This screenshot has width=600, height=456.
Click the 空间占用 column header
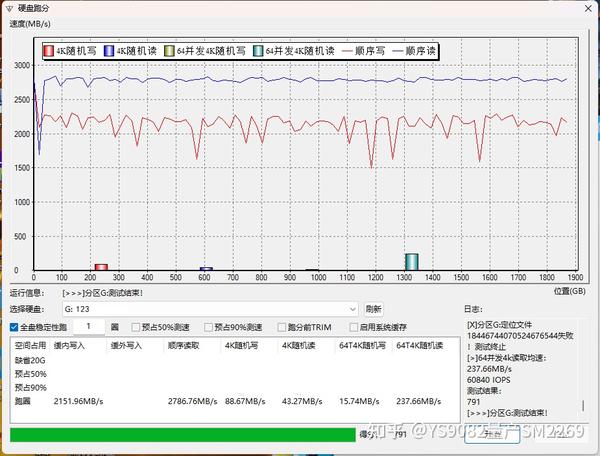click(x=30, y=345)
